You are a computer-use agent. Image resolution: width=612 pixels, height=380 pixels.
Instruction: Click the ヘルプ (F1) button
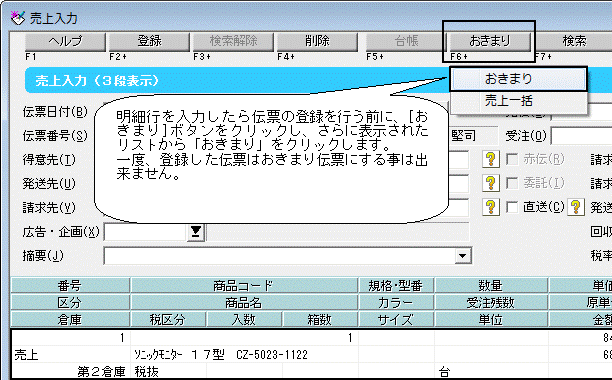65,41
